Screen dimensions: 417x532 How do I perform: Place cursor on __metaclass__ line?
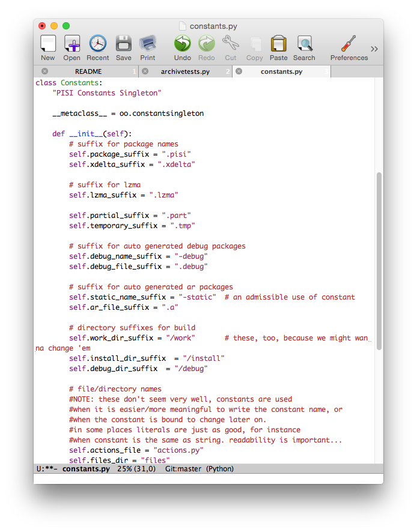[128, 113]
